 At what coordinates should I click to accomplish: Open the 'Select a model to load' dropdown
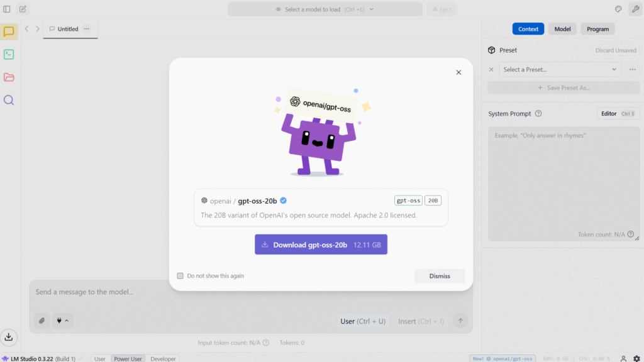coord(325,9)
